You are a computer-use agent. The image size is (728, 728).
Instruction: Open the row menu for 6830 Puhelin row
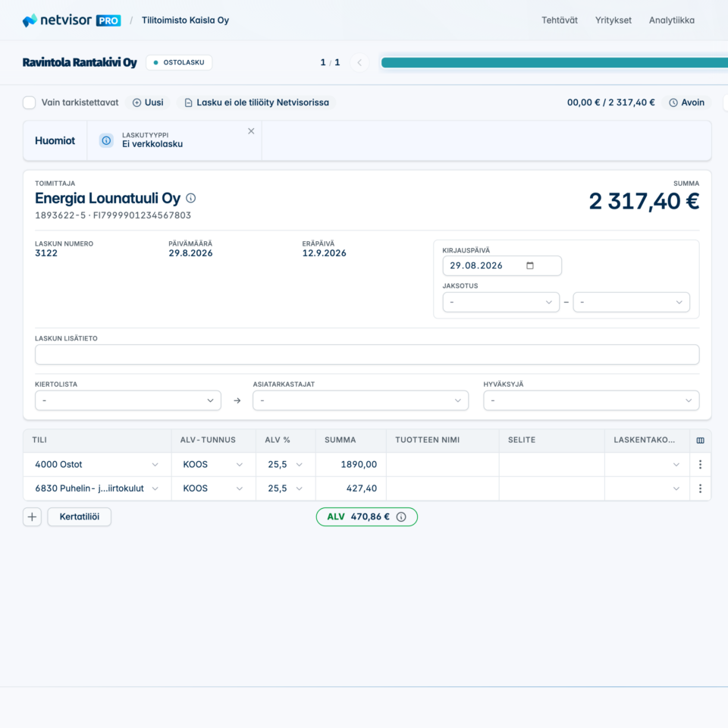click(x=700, y=488)
